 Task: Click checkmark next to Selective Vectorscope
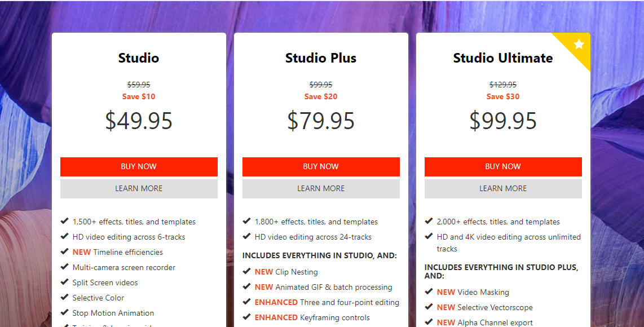pyautogui.click(x=429, y=307)
